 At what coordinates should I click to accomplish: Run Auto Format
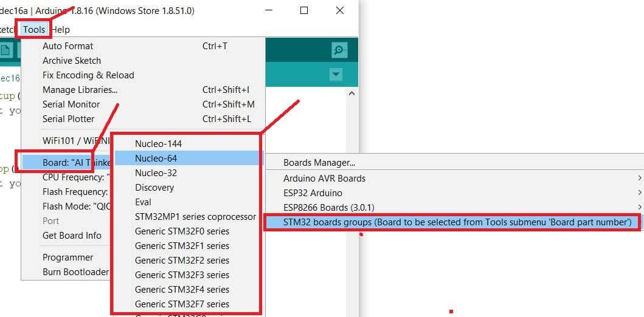[x=144, y=46]
